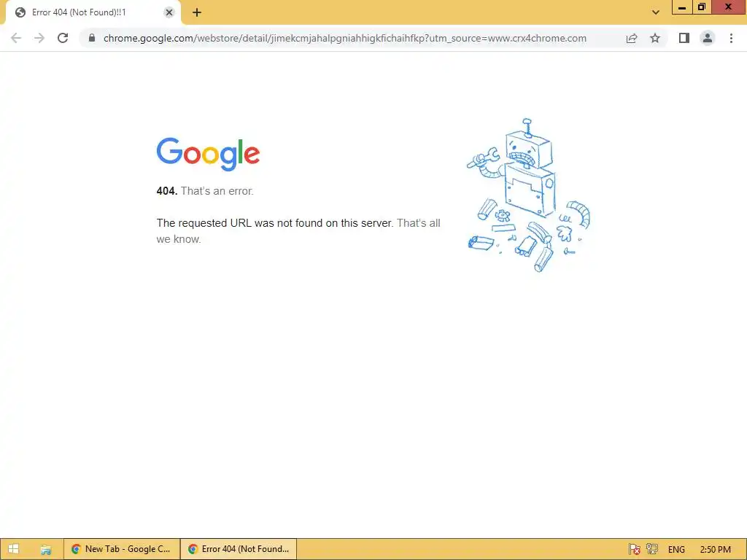This screenshot has height=560, width=747.
Task: Click the forward navigation arrow
Action: [39, 38]
